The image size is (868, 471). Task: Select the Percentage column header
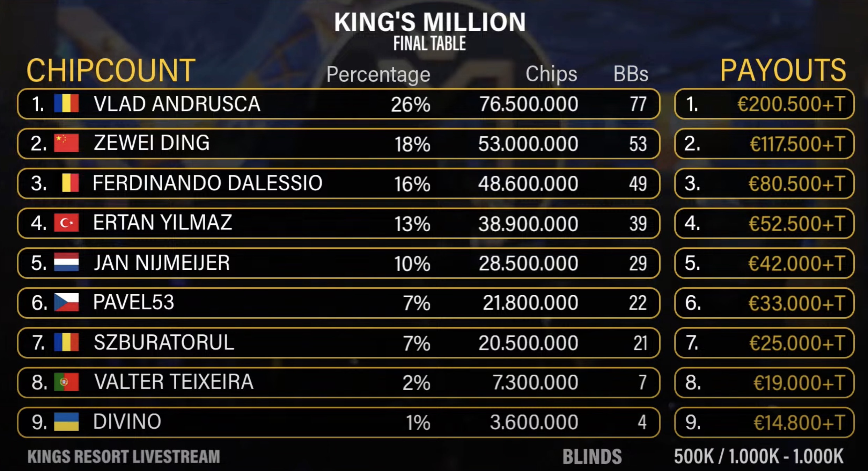coord(378,74)
